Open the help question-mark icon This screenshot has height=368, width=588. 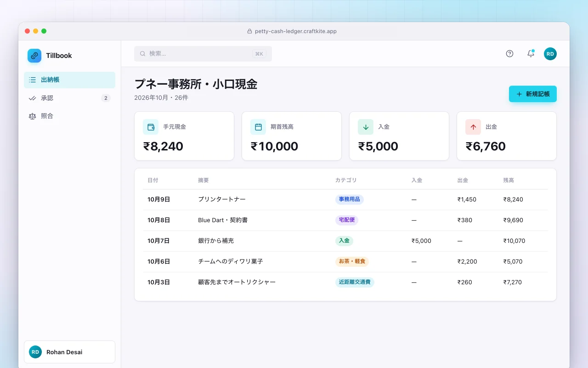[x=509, y=54]
